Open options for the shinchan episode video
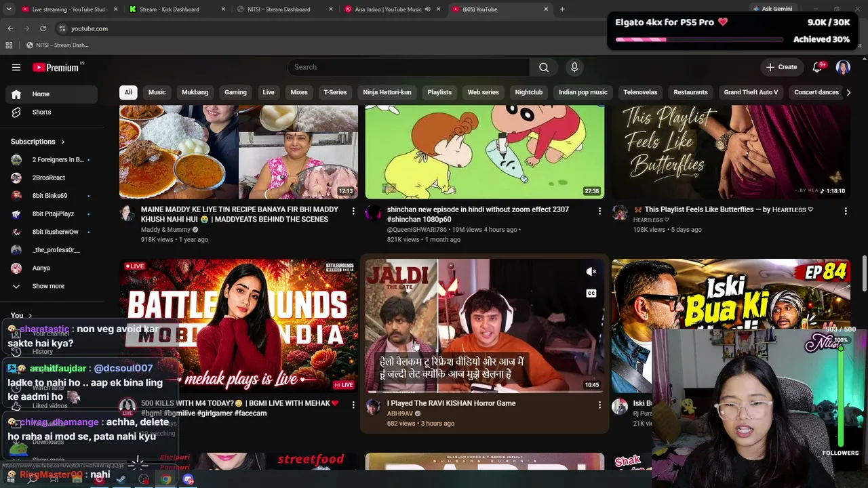 (599, 211)
